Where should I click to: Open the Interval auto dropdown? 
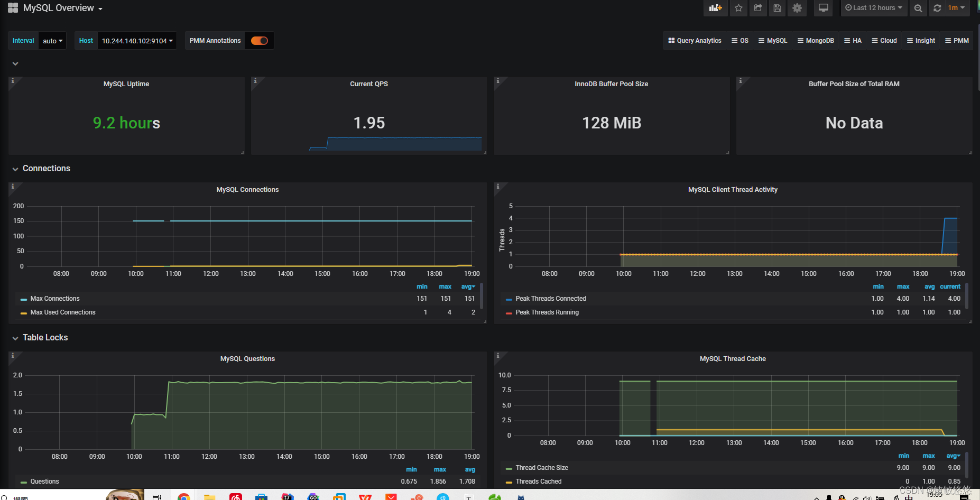point(52,41)
